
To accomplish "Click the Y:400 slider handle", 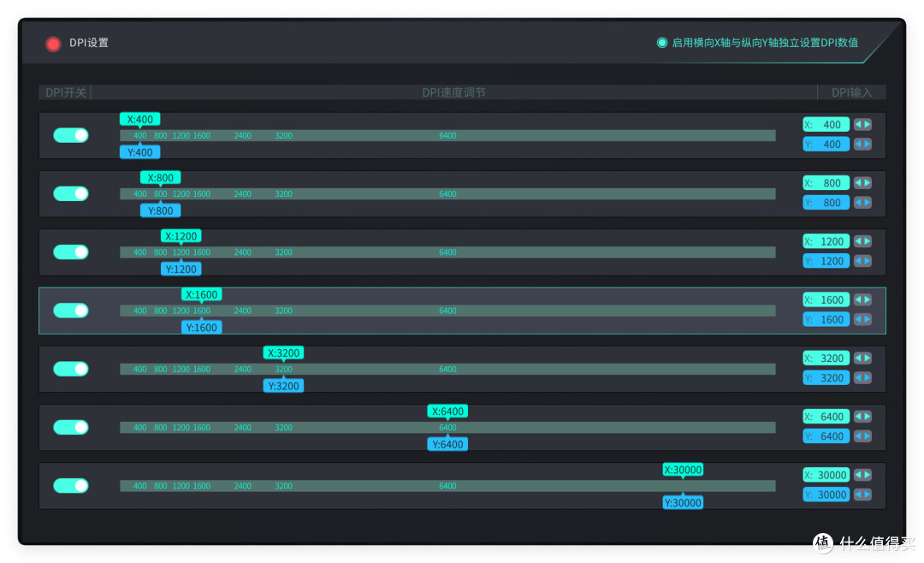I will [x=139, y=152].
